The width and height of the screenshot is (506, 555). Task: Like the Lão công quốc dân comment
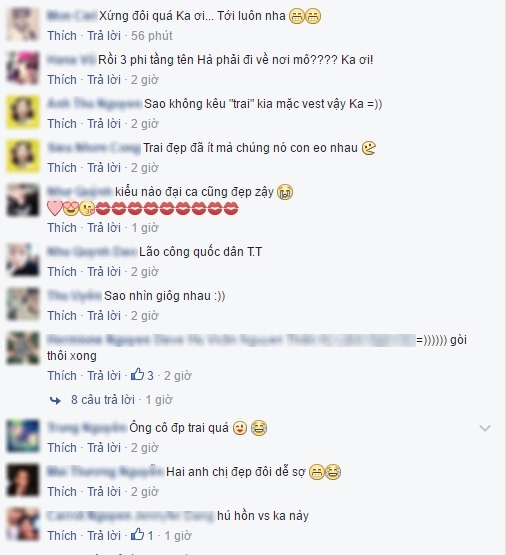tap(62, 271)
